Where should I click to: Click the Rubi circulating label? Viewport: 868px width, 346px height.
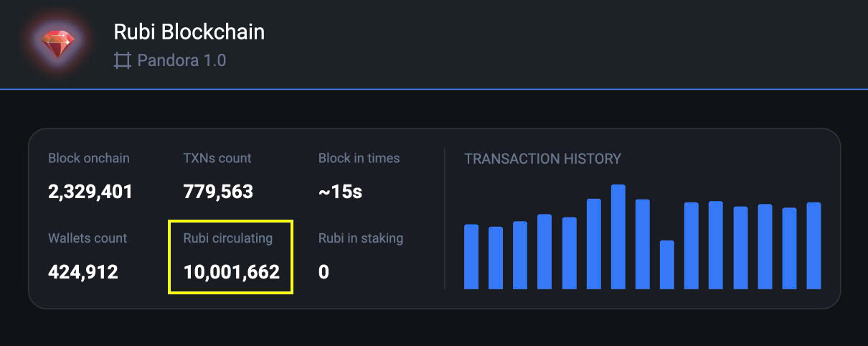coord(228,238)
